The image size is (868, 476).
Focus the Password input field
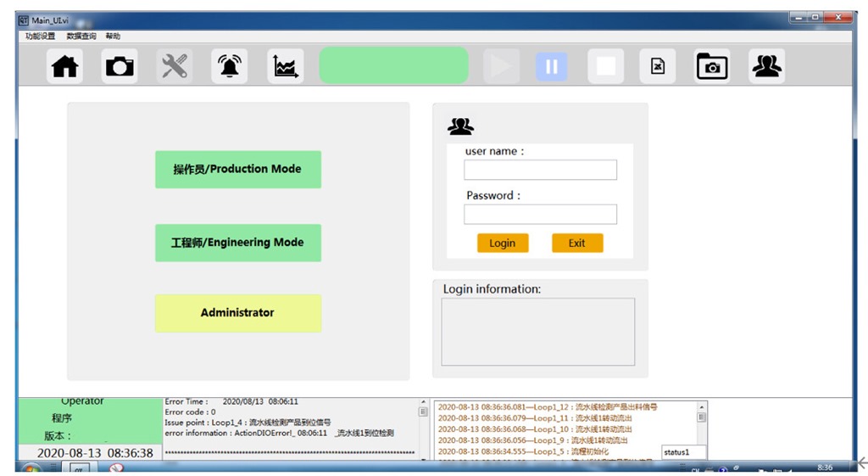click(x=540, y=215)
